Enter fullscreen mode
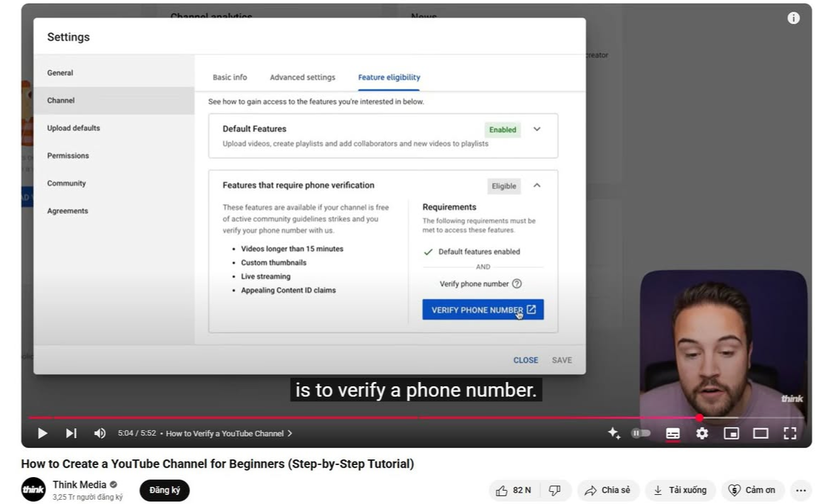Viewport: 823px width, 504px height. tap(790, 433)
